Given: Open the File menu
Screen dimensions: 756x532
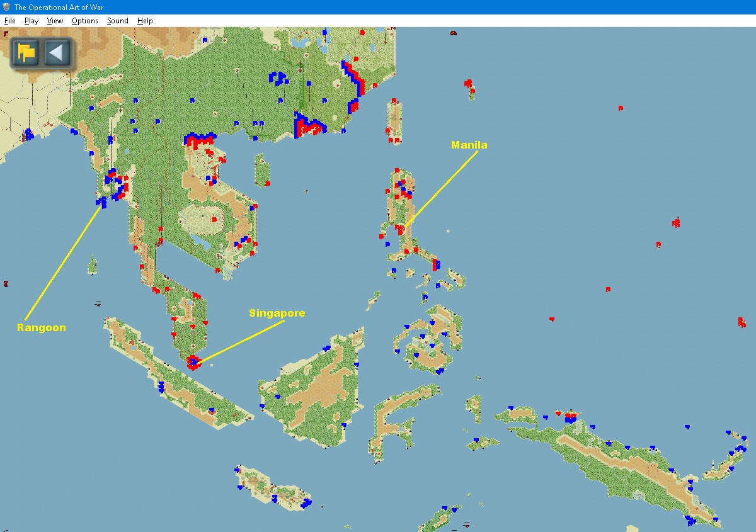Looking at the screenshot, I should coord(9,21).
